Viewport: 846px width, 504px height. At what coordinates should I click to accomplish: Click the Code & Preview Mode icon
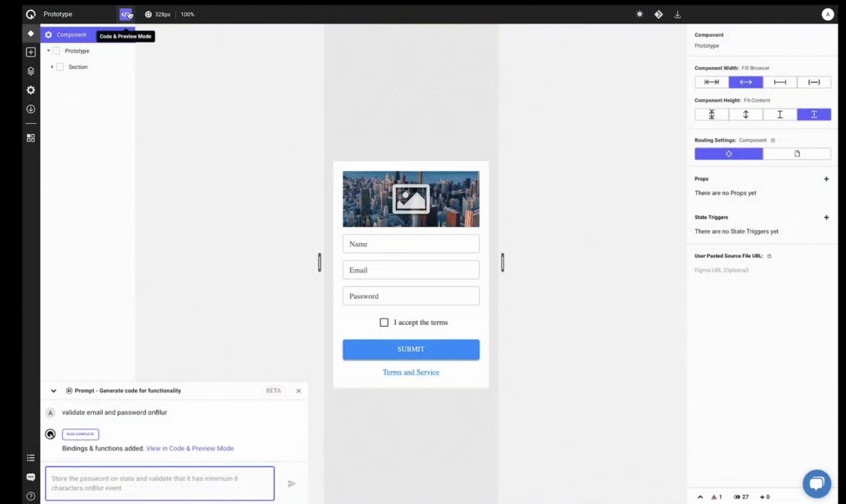[126, 14]
